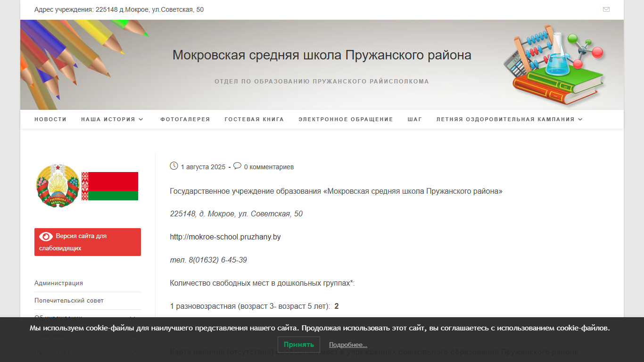Open the Подробнее cookie details link
This screenshot has width=644, height=362.
pyautogui.click(x=348, y=345)
